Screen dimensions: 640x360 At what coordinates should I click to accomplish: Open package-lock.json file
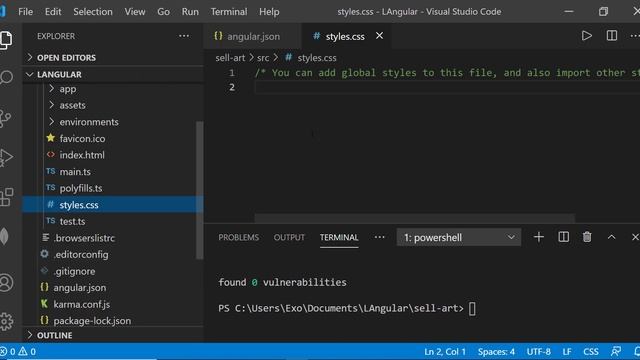pyautogui.click(x=113, y=321)
